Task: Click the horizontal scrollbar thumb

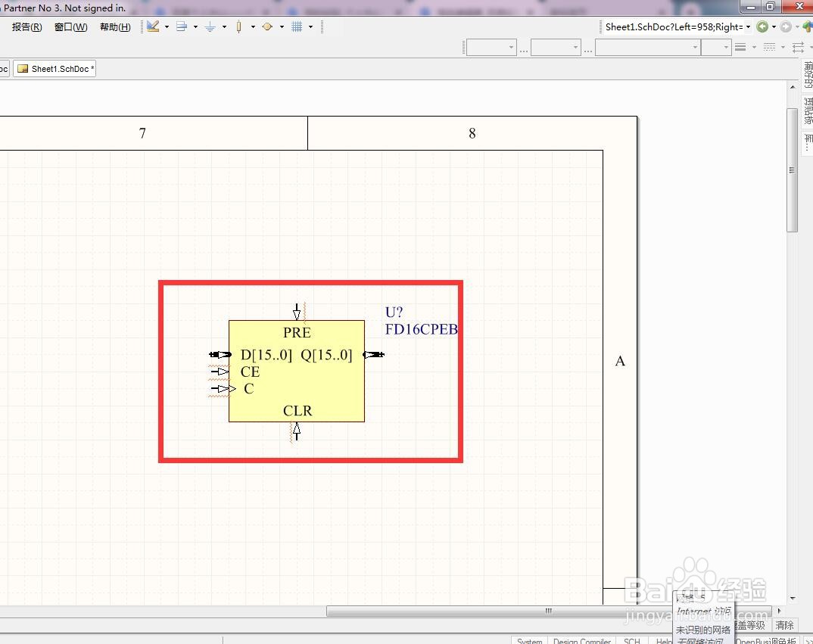Action: click(x=549, y=611)
